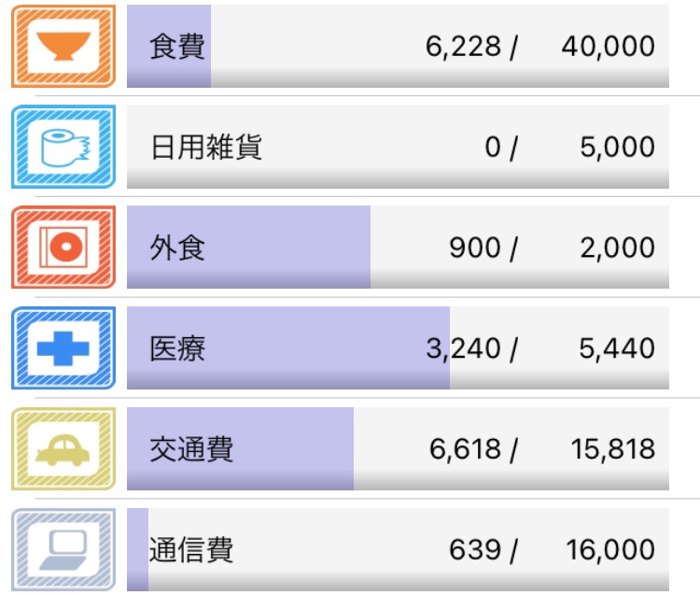Open the 食費 budget row

tap(398, 46)
